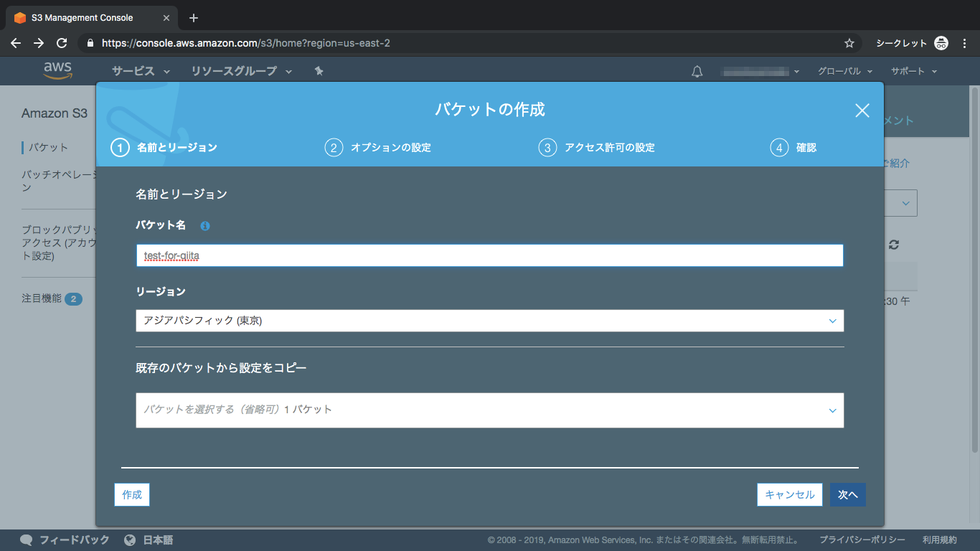Open the partially hidden dropdown behind the dialog
The width and height of the screenshot is (980, 551).
(901, 203)
